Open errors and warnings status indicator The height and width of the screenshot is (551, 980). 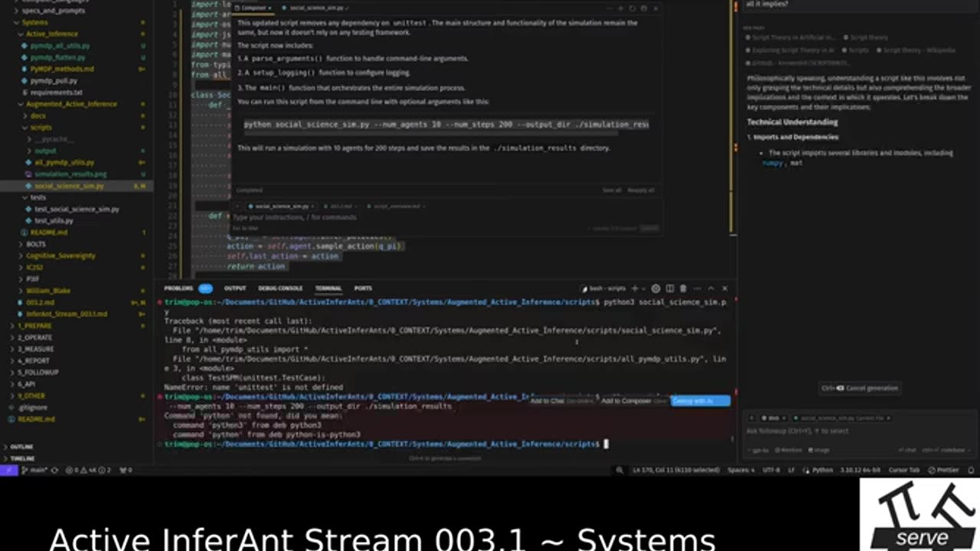coord(89,470)
